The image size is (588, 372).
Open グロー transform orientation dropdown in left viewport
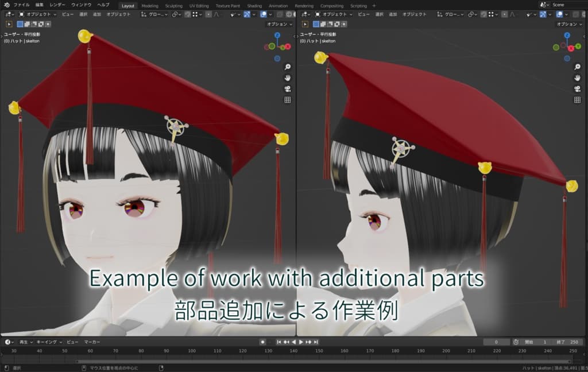(x=155, y=14)
